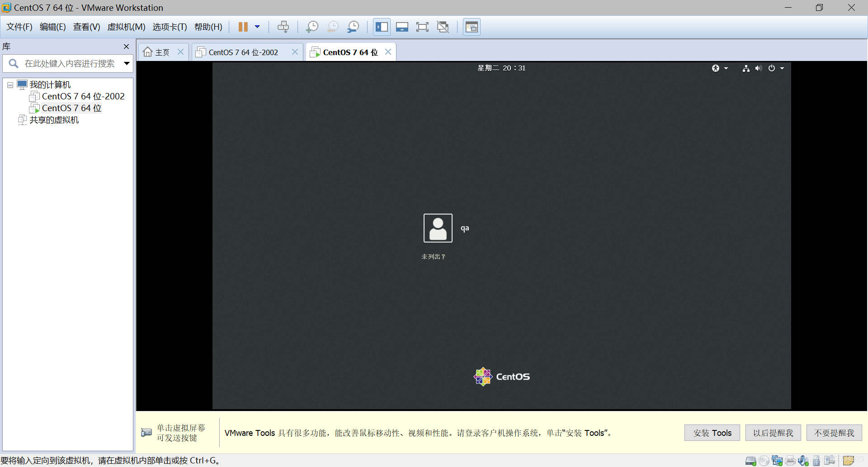Open the snapshot manager
The image size is (868, 467).
[x=353, y=27]
